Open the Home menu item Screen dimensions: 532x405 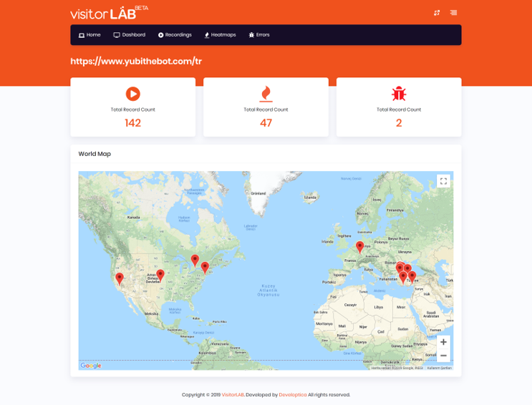(x=90, y=35)
